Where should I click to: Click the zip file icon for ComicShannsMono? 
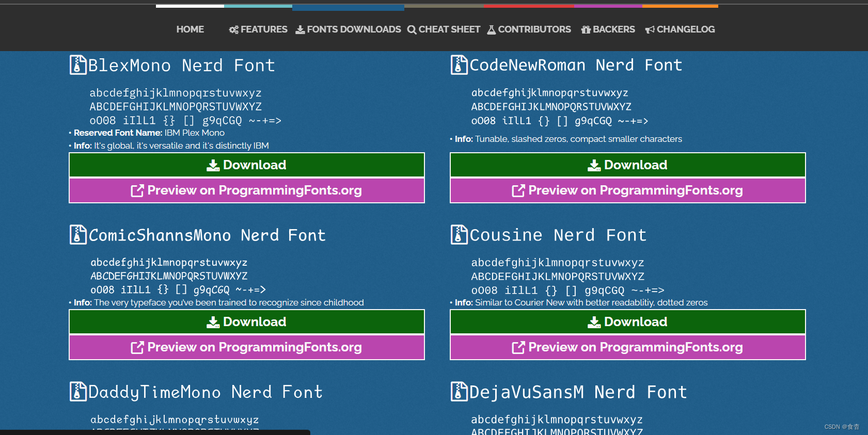(78, 235)
